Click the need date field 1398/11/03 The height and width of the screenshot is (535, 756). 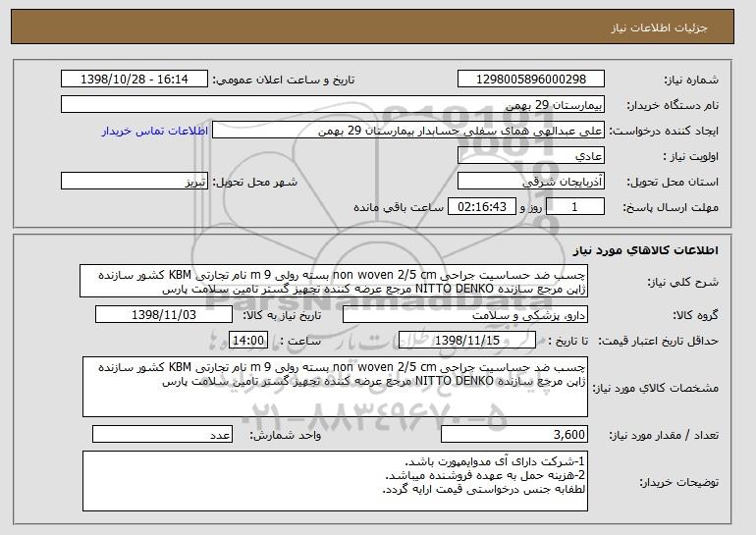click(x=164, y=315)
